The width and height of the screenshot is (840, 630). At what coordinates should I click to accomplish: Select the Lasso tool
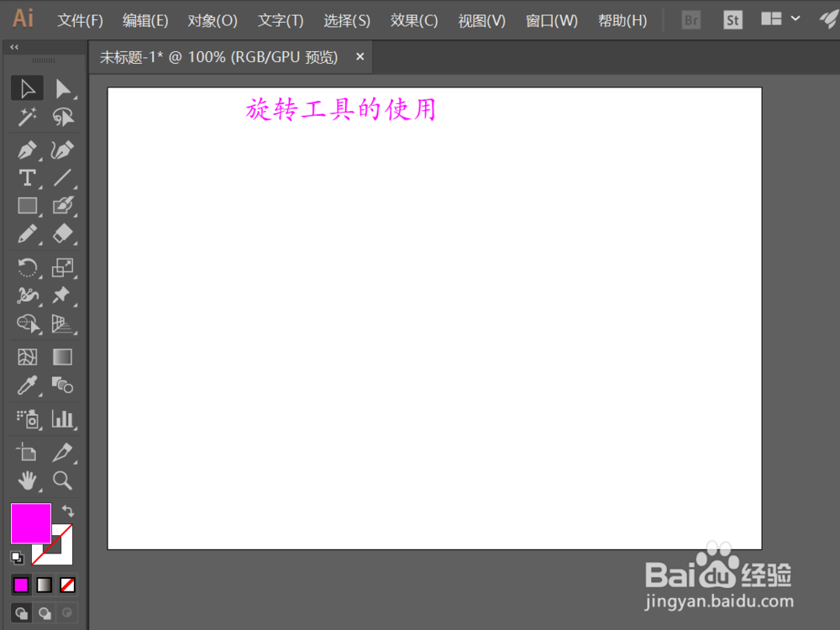[63, 116]
